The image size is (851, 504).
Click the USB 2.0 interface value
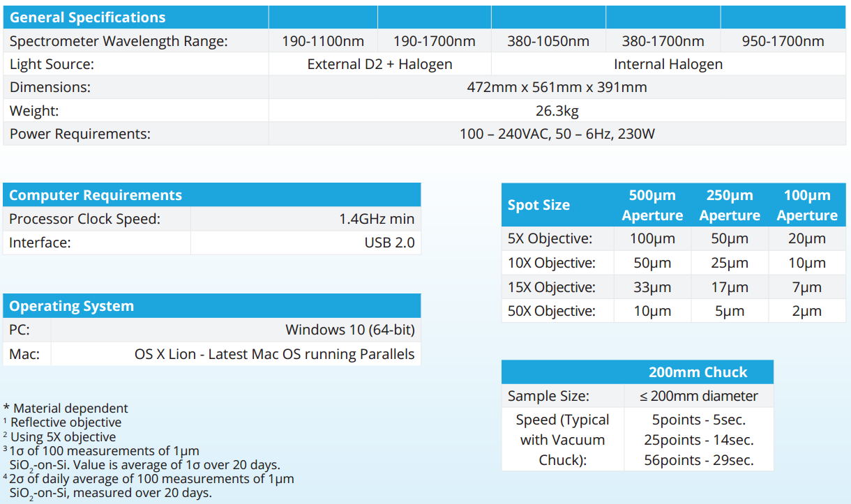pyautogui.click(x=389, y=243)
